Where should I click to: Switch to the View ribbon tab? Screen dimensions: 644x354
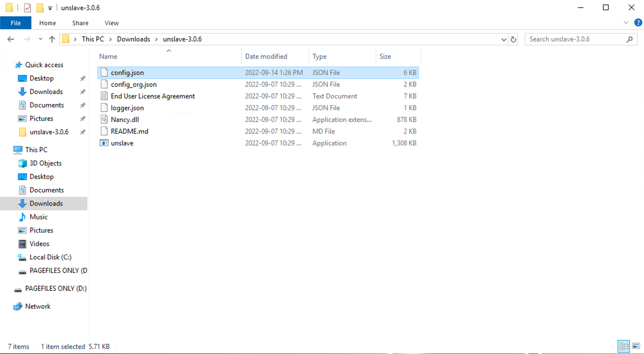(x=111, y=23)
